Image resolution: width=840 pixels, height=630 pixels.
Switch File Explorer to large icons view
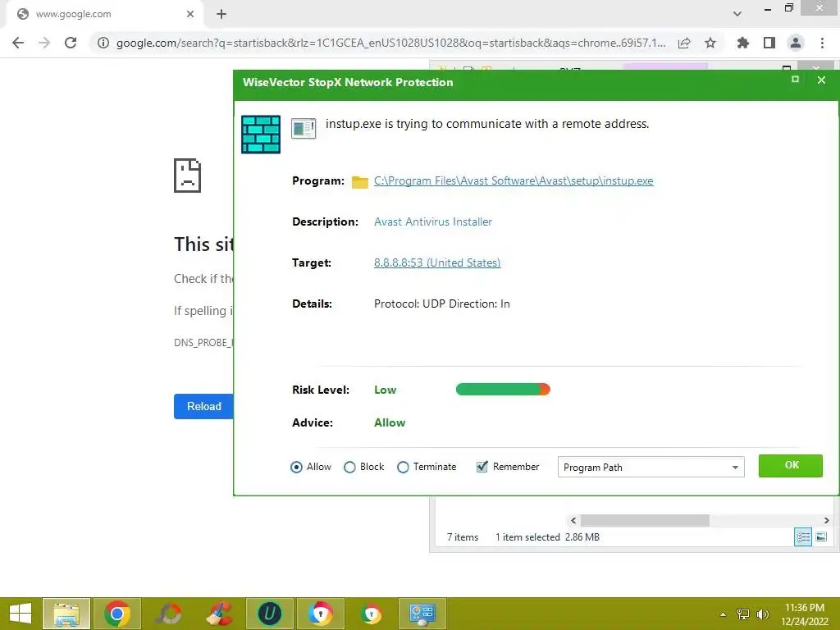click(821, 536)
